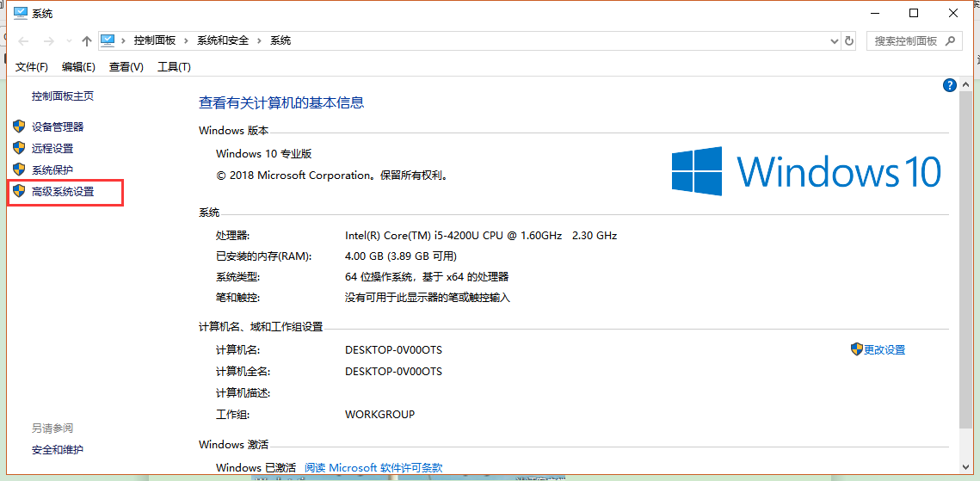Click the 工作组 label
The height and width of the screenshot is (481, 980).
click(232, 414)
